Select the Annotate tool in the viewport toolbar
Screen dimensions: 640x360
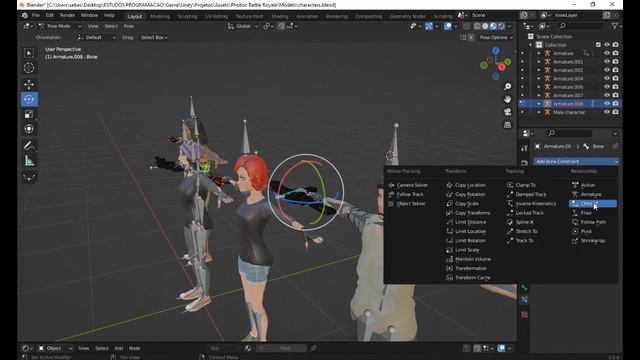29,145
